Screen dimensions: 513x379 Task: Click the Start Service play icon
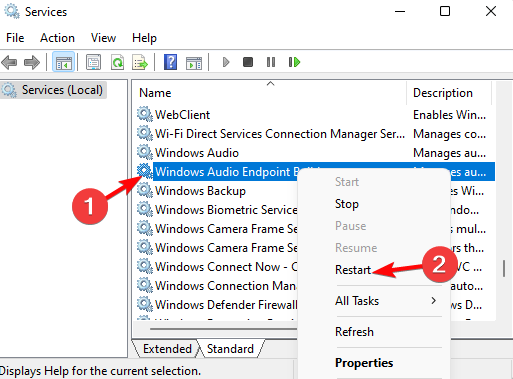click(226, 62)
